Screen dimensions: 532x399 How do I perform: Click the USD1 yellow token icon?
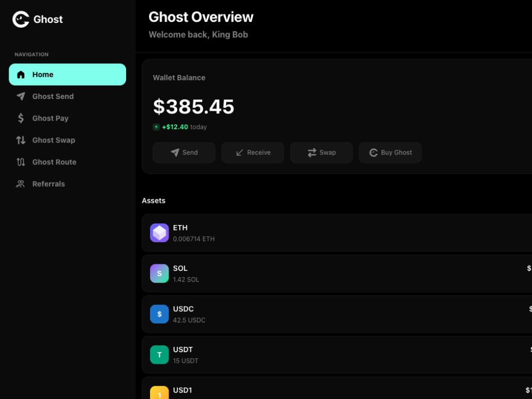click(160, 393)
